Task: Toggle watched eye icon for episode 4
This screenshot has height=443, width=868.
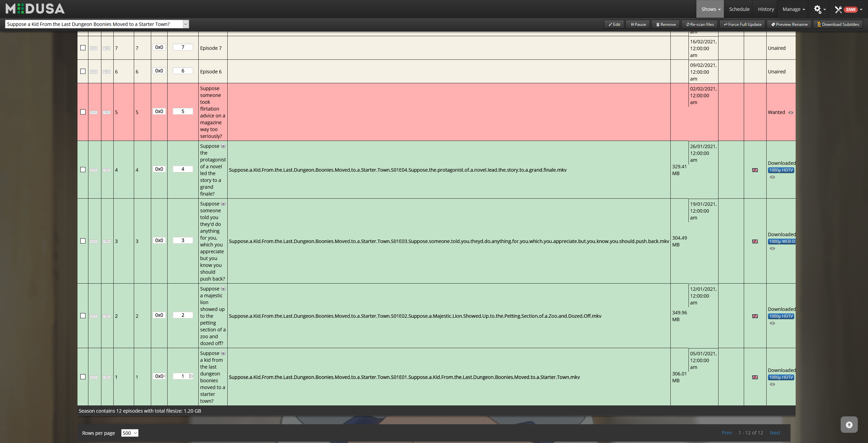Action: coord(772,177)
